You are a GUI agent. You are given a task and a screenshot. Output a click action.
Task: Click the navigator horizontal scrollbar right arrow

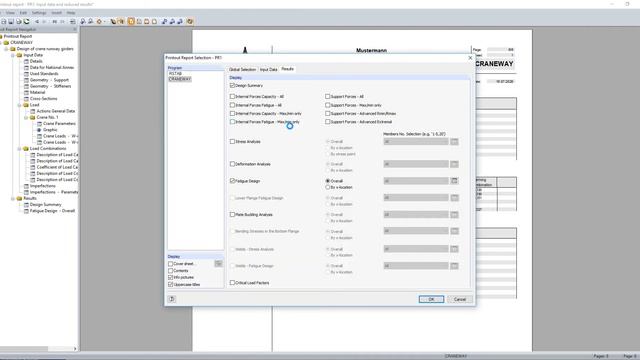pyautogui.click(x=75, y=349)
